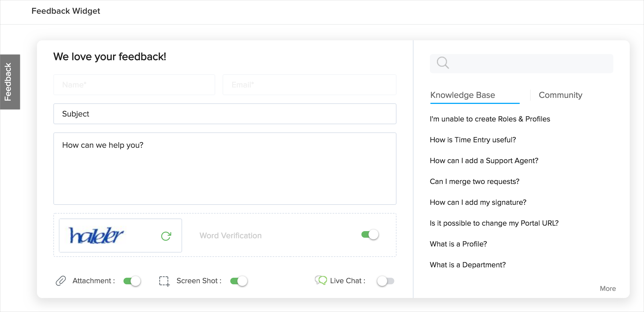This screenshot has height=312, width=644.
Task: Focus the "How can we help you?" textarea
Action: [225, 169]
